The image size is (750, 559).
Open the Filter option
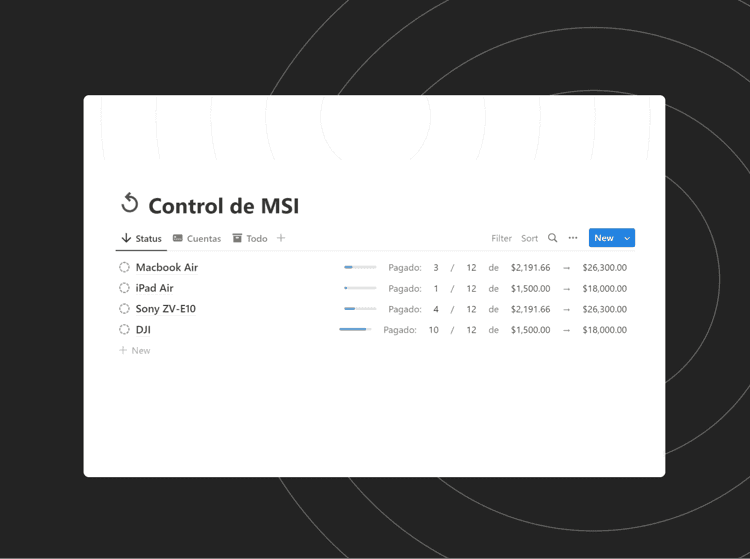(501, 239)
